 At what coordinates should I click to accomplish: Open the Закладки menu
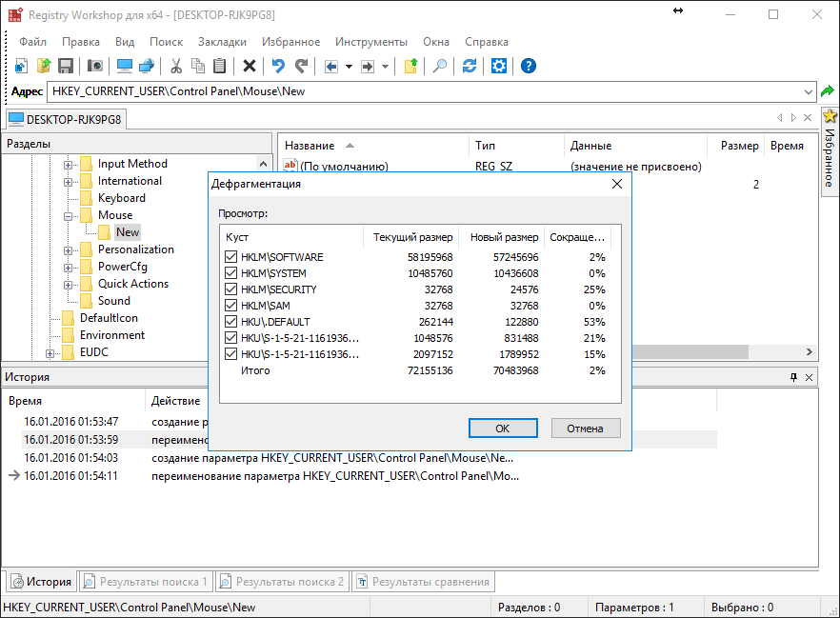(222, 42)
